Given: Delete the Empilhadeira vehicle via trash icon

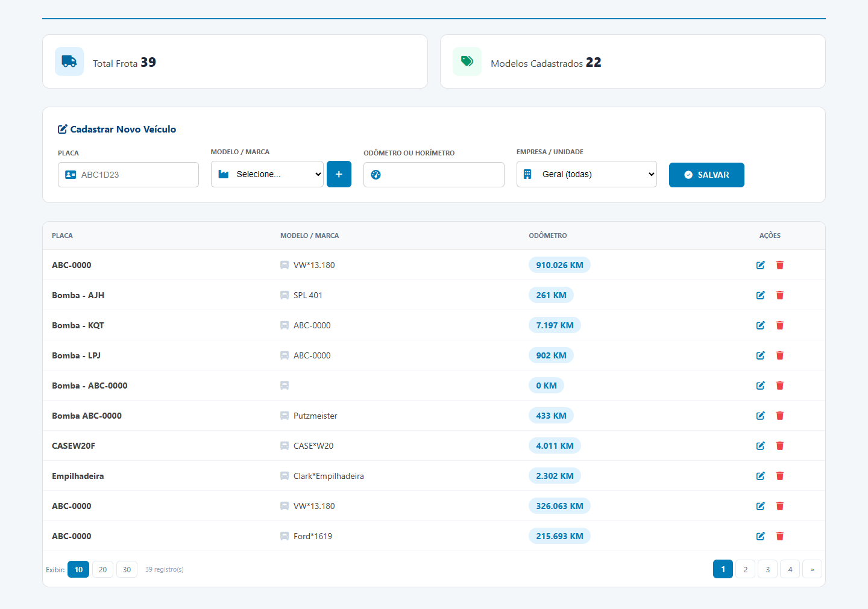Looking at the screenshot, I should (x=780, y=476).
